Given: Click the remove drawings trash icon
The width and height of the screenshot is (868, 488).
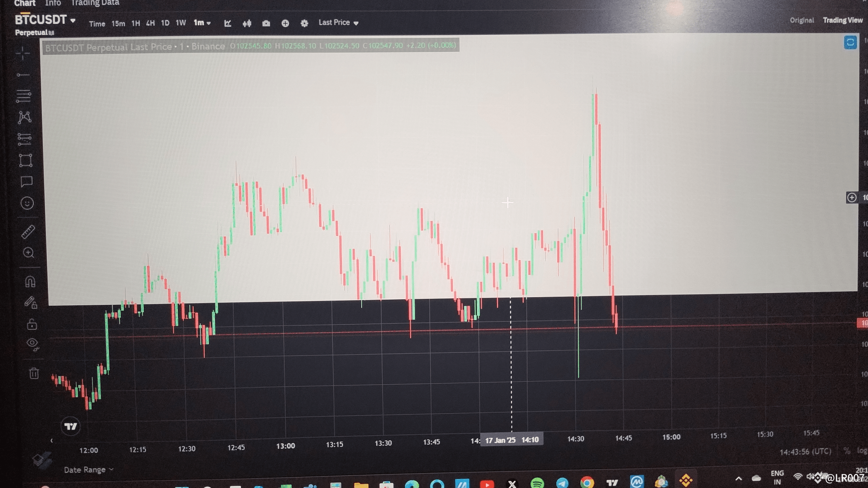Looking at the screenshot, I should 34,373.
